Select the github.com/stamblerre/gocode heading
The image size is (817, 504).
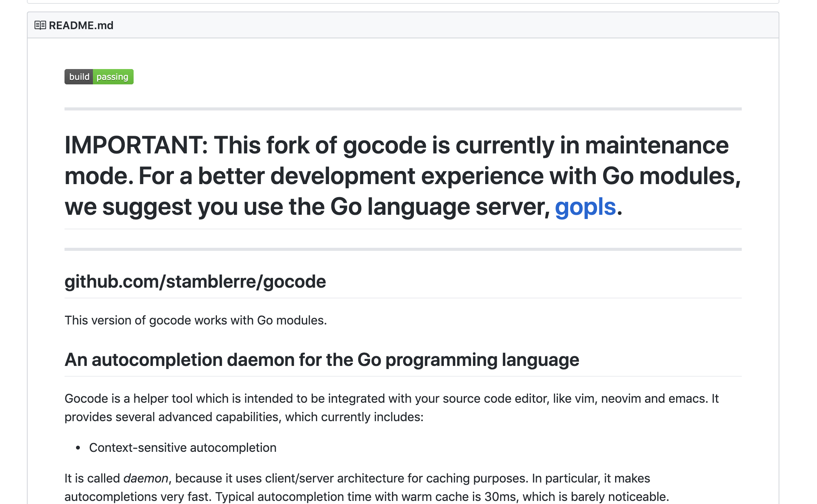coord(195,282)
